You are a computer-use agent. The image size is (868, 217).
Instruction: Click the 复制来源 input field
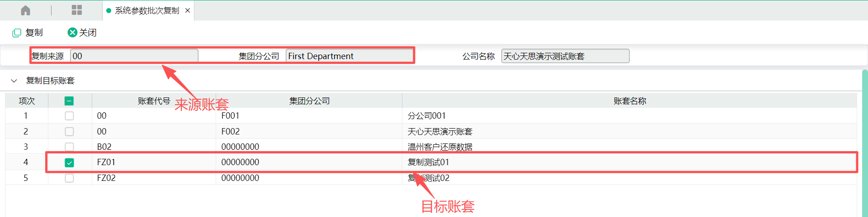[134, 56]
